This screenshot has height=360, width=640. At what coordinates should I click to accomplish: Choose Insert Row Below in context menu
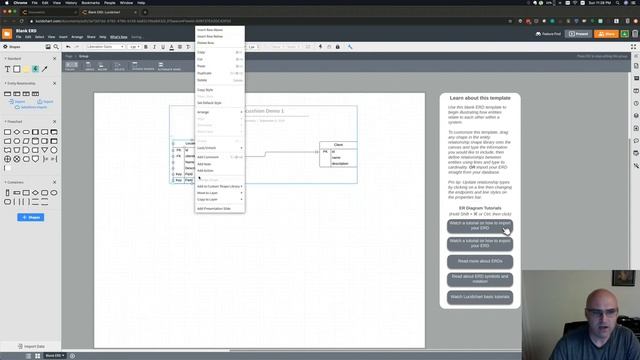click(220, 36)
